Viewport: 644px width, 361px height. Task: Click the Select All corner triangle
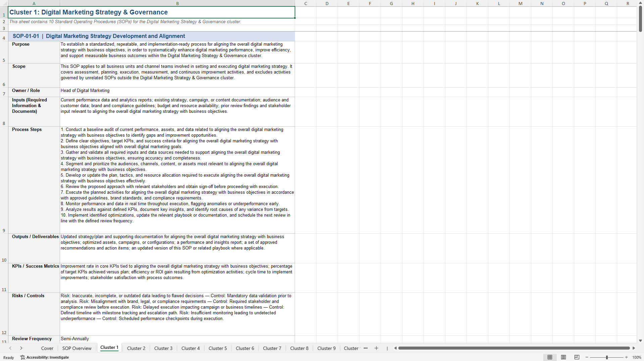tap(4, 3)
